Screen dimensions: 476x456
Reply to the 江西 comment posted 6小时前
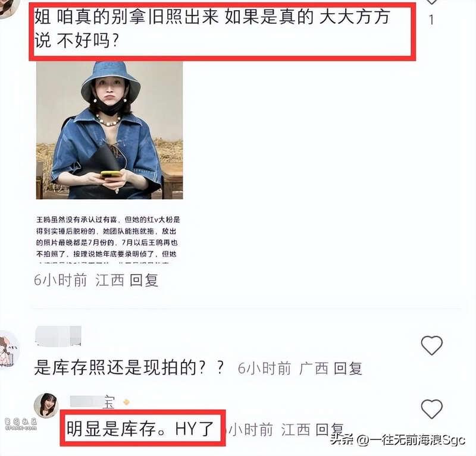pos(144,280)
